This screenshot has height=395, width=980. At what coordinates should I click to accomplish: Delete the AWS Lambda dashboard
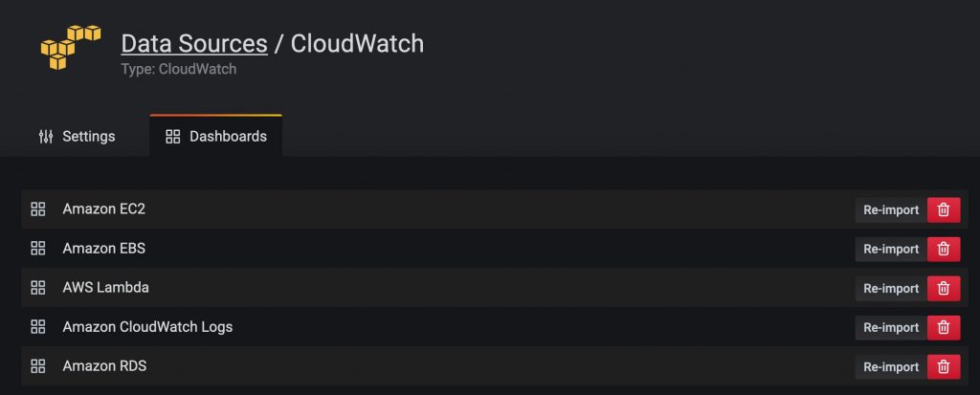tap(944, 289)
